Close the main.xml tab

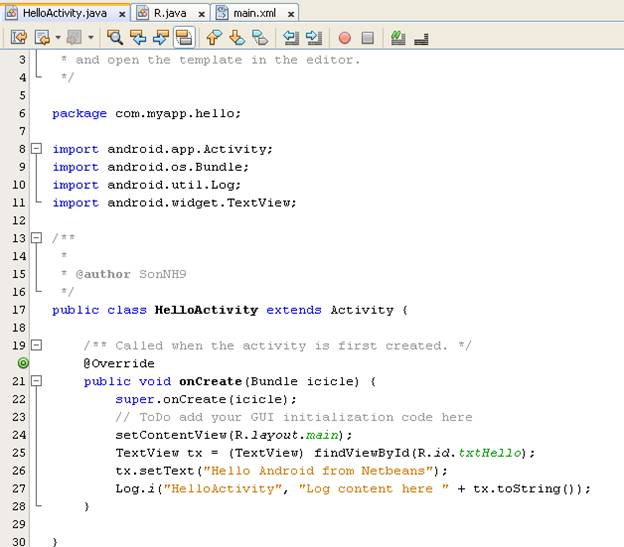coord(291,14)
